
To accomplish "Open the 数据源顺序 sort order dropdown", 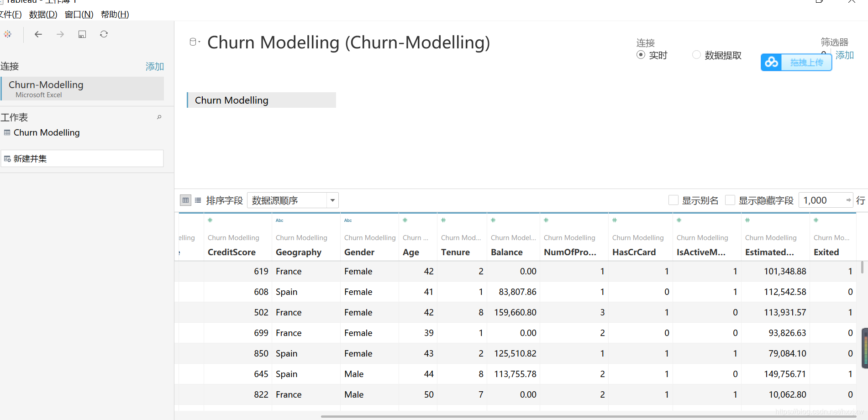I will pos(293,200).
